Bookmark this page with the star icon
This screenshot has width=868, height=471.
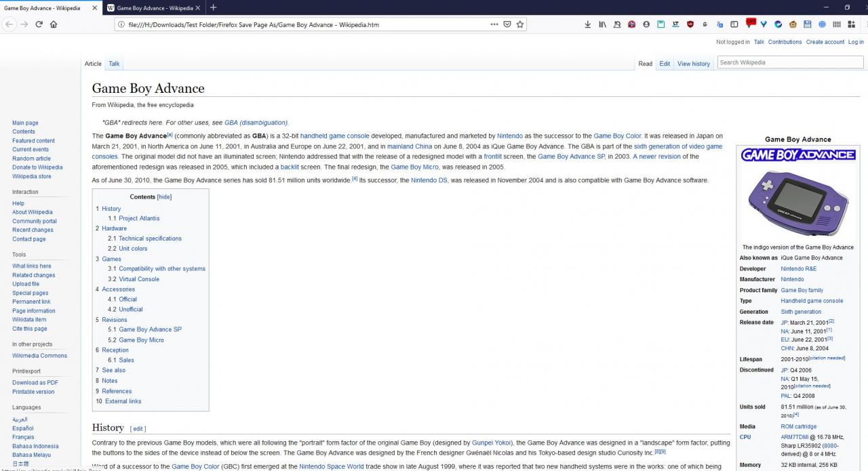[520, 24]
